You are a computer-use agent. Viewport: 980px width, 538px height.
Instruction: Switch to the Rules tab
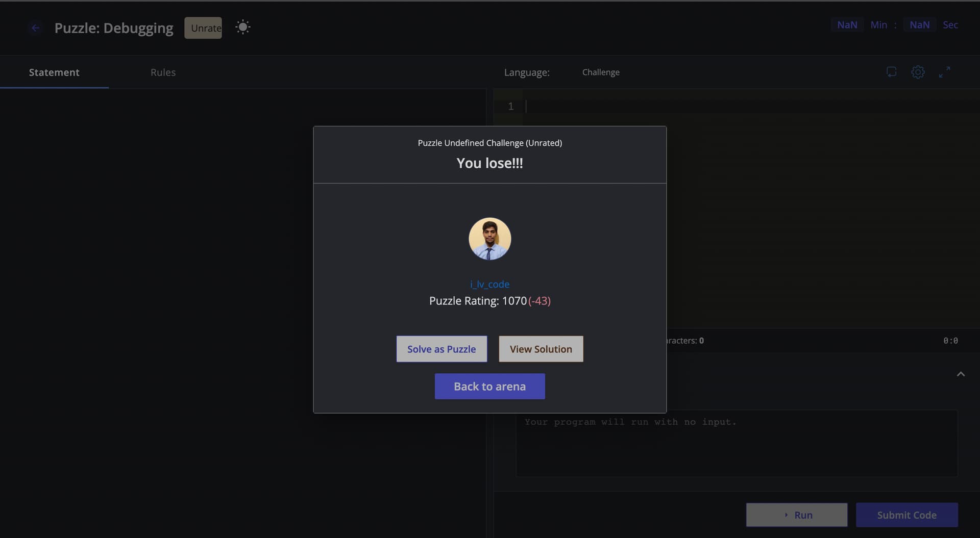(x=163, y=72)
